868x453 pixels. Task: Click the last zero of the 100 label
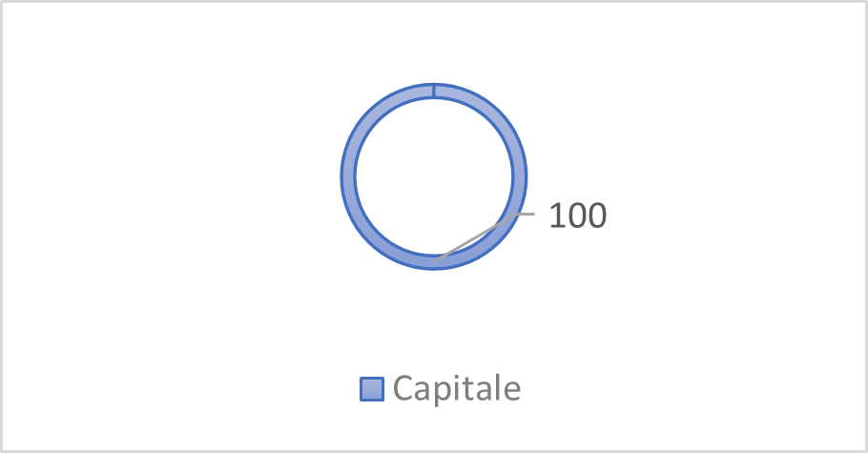pyautogui.click(x=596, y=216)
